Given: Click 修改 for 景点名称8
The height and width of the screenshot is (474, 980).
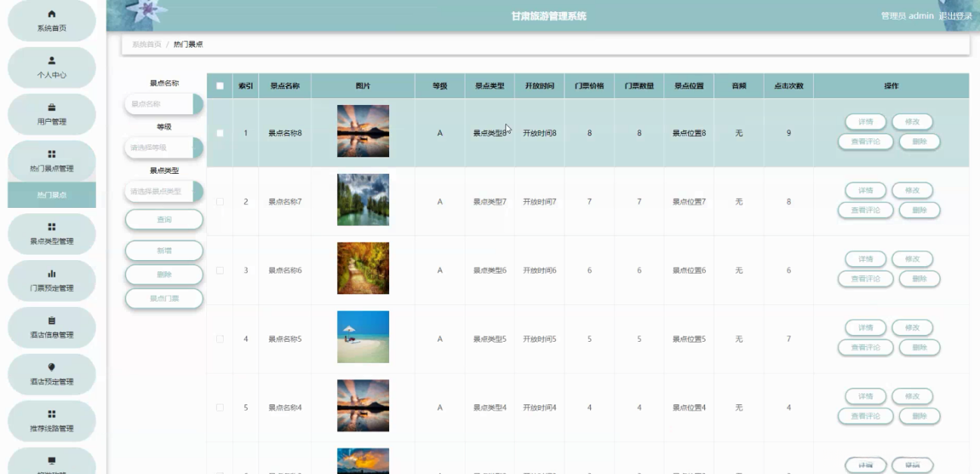Looking at the screenshot, I should [912, 122].
